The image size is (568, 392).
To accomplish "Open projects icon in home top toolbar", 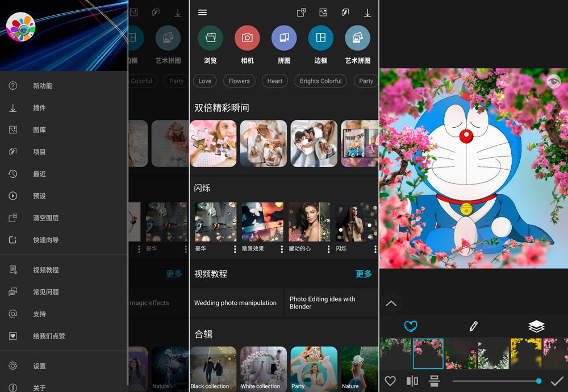I will (345, 12).
